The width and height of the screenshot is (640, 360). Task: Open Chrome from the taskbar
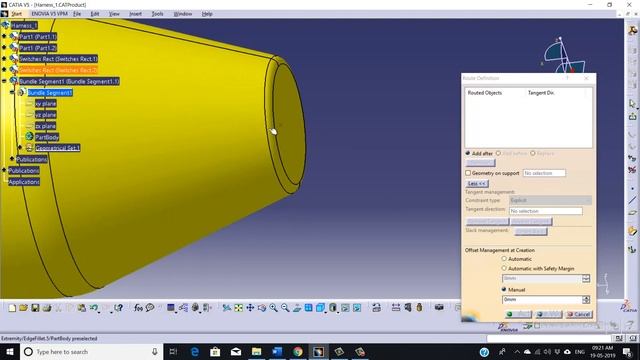pos(298,352)
